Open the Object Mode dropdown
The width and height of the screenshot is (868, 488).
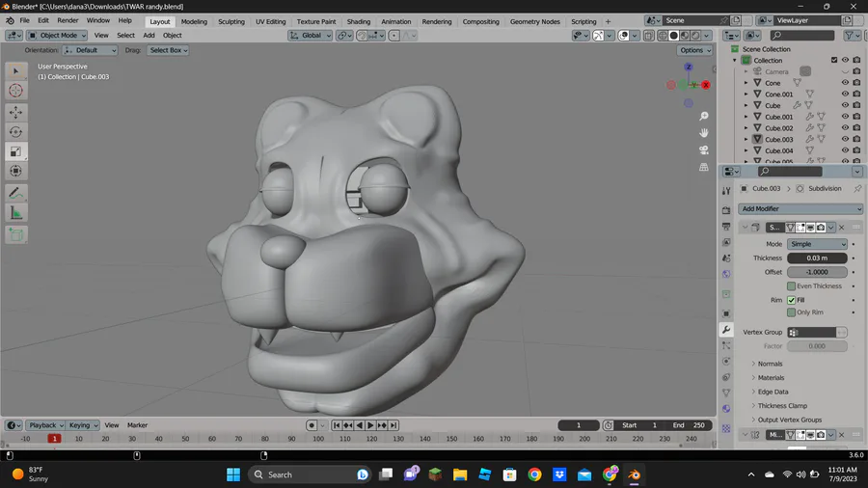coord(57,35)
